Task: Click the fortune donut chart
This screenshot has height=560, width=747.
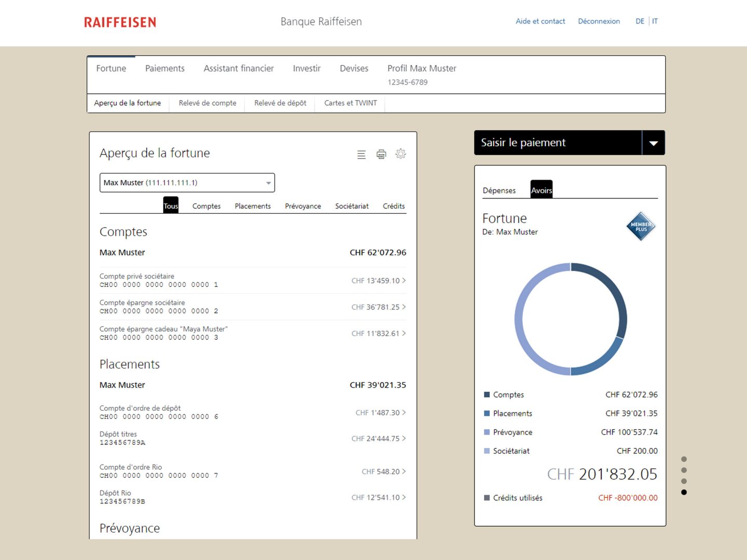Action: (x=571, y=319)
